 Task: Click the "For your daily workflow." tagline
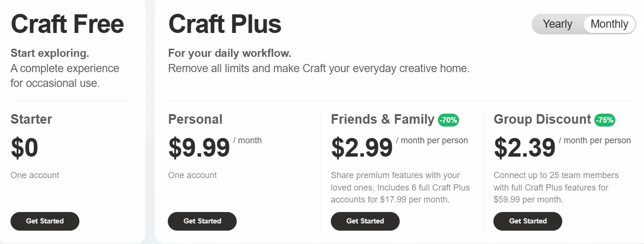[229, 53]
